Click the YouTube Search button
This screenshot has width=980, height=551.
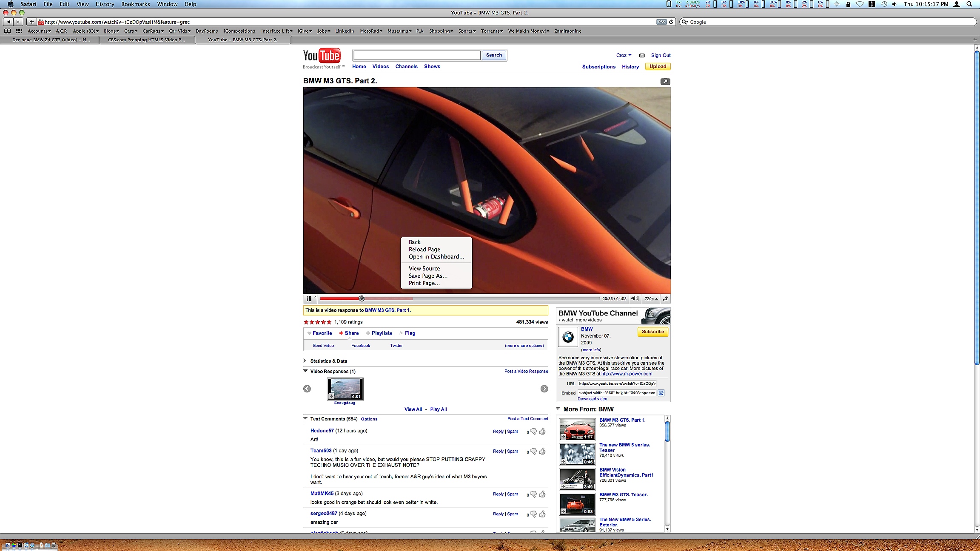point(494,55)
